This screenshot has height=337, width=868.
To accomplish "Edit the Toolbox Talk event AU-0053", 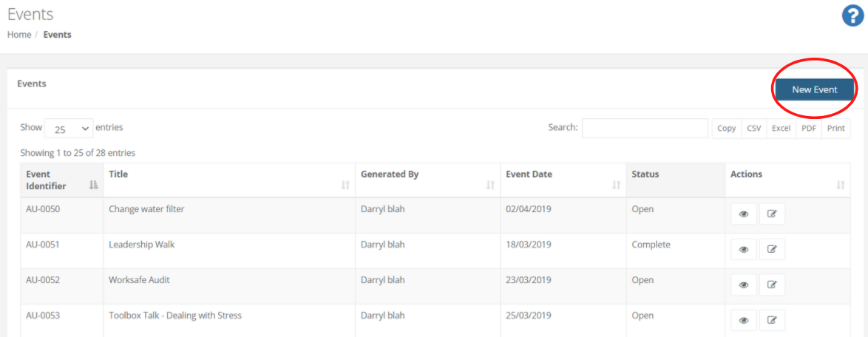I will tap(772, 321).
